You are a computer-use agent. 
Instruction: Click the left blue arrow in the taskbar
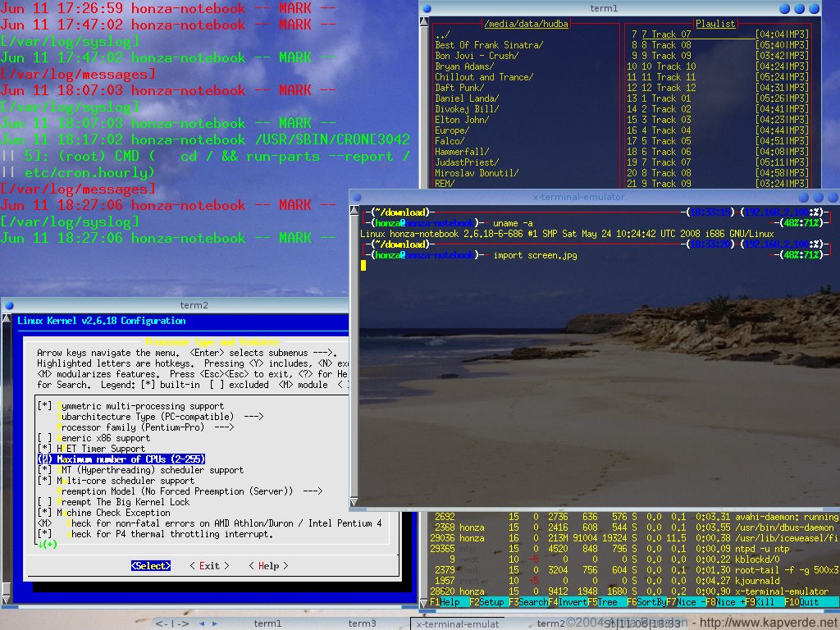[202, 623]
